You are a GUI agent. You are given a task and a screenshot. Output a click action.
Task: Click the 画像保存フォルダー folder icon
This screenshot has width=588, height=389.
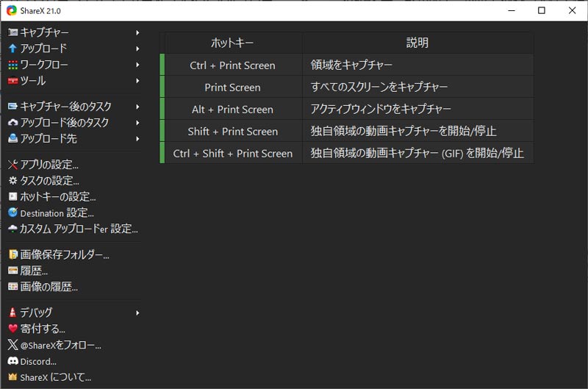coord(12,254)
